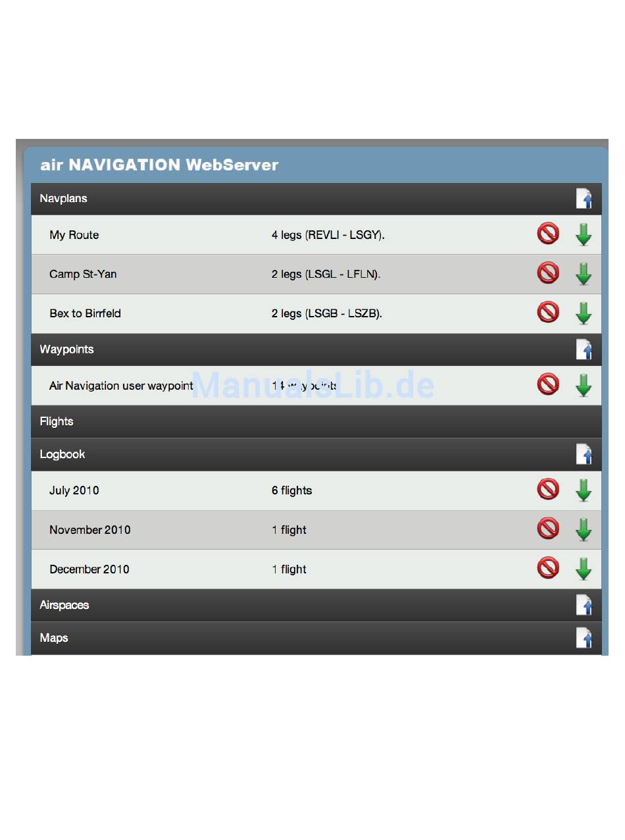This screenshot has width=625, height=840.
Task: Select the Flights section header
Action: (x=316, y=421)
